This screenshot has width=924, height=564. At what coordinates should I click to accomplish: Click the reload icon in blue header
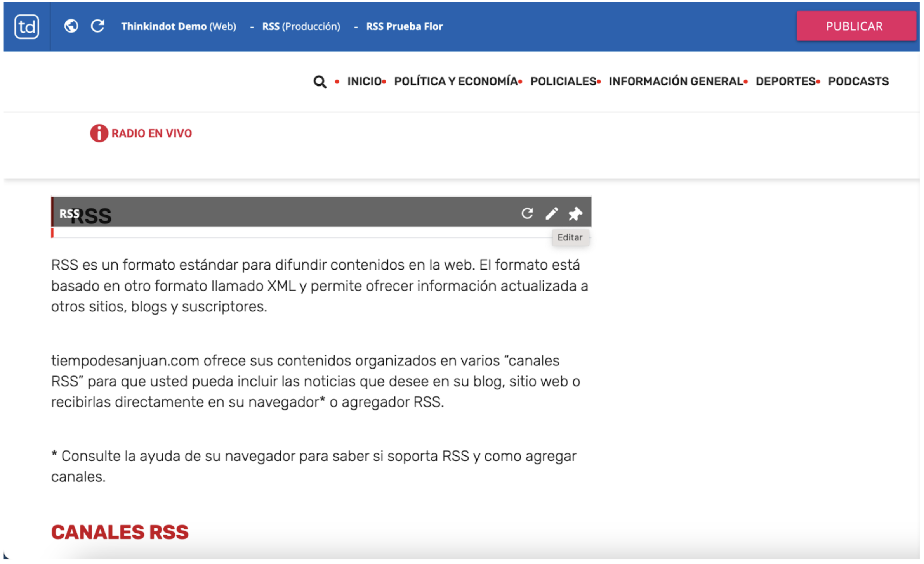(x=97, y=26)
